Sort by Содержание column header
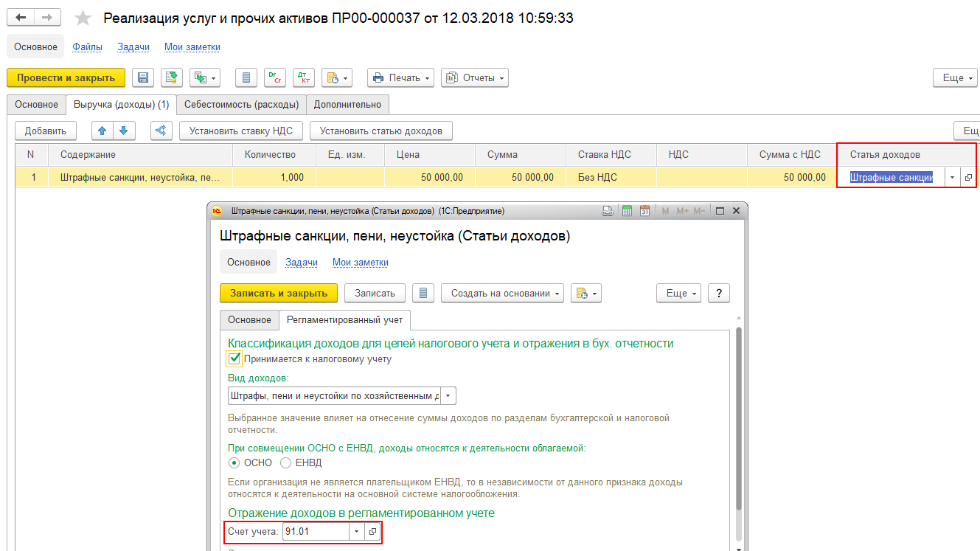This screenshot has height=551, width=980. pyautogui.click(x=141, y=155)
